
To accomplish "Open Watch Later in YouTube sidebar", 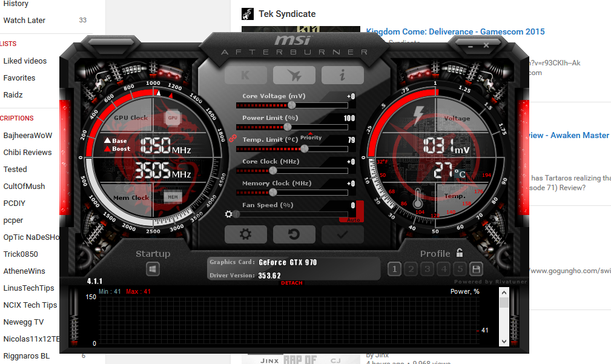I will point(24,20).
